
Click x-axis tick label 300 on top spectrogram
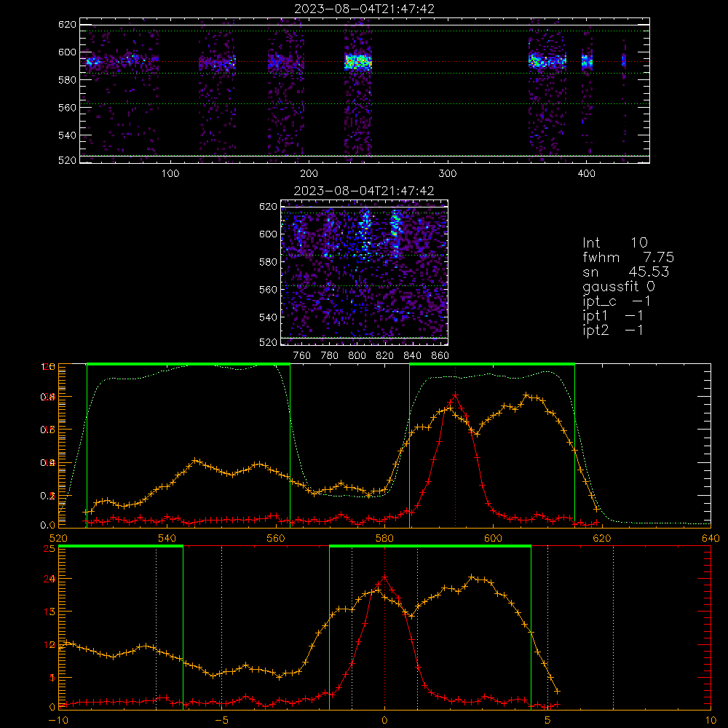pos(448,174)
